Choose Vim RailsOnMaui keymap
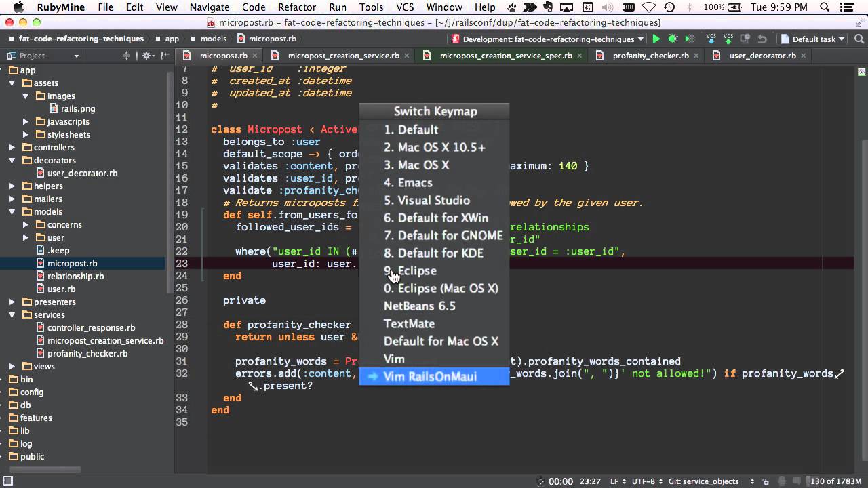868x488 pixels. (x=434, y=376)
